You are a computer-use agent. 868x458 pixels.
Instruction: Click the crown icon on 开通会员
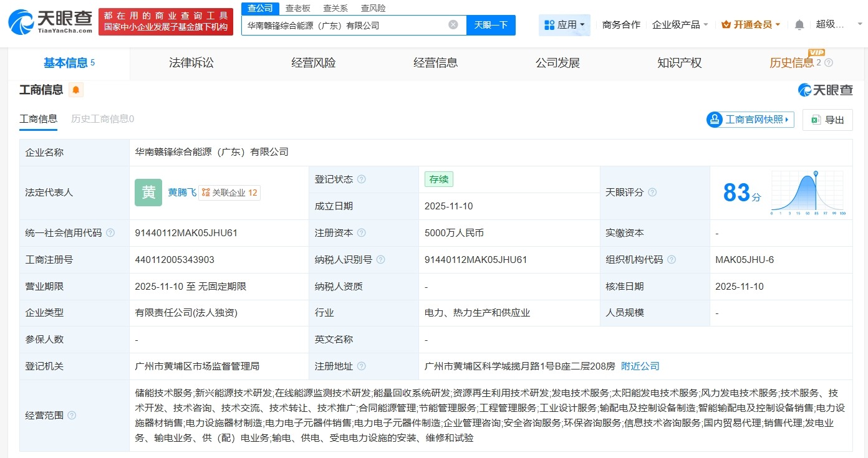[x=726, y=23]
